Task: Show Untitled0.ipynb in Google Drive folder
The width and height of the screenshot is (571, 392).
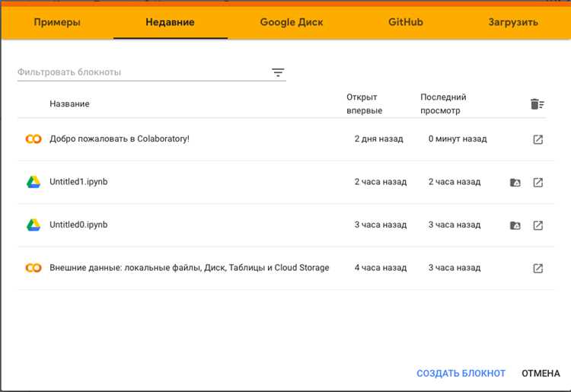Action: 515,225
